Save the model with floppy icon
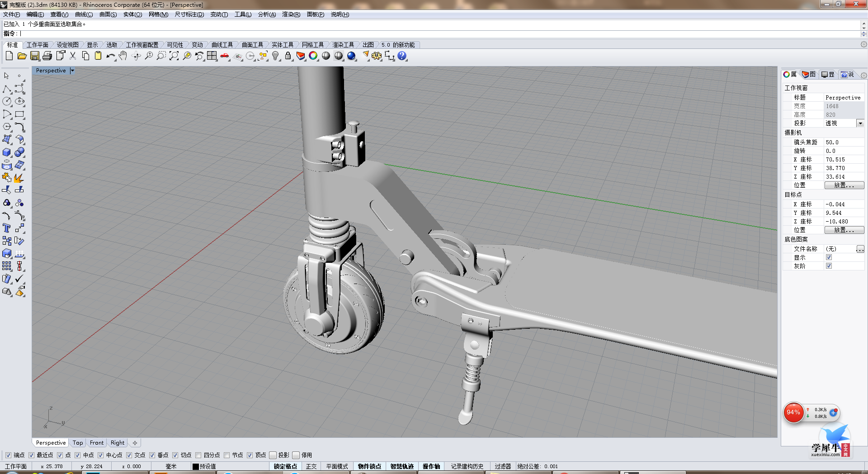The height and width of the screenshot is (474, 868). 35,56
